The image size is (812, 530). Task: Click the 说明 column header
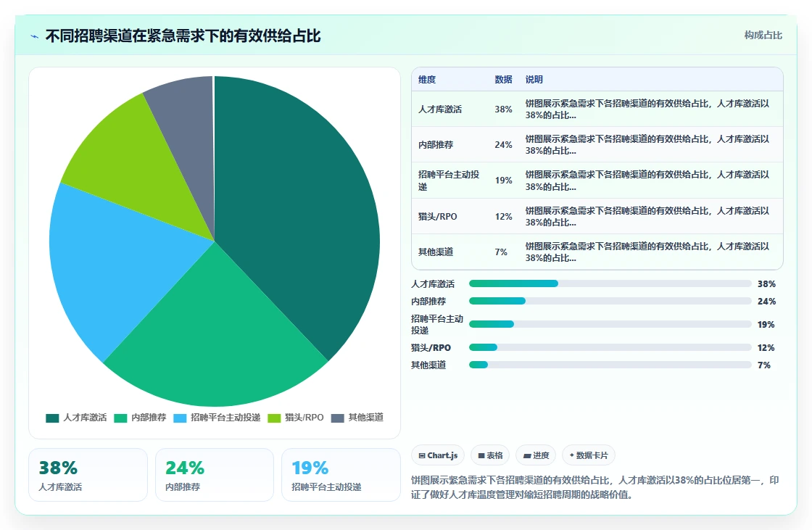(534, 79)
